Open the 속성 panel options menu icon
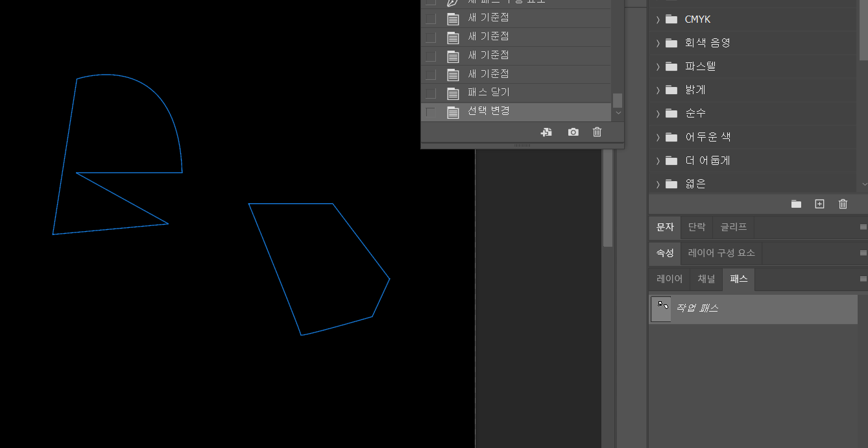868x448 pixels. pyautogui.click(x=863, y=253)
